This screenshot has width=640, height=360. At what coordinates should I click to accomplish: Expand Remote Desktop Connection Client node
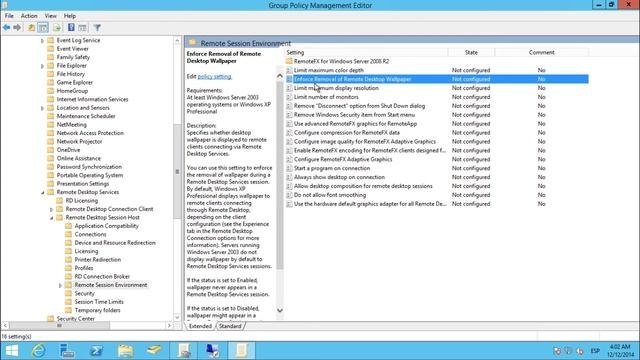(51, 209)
